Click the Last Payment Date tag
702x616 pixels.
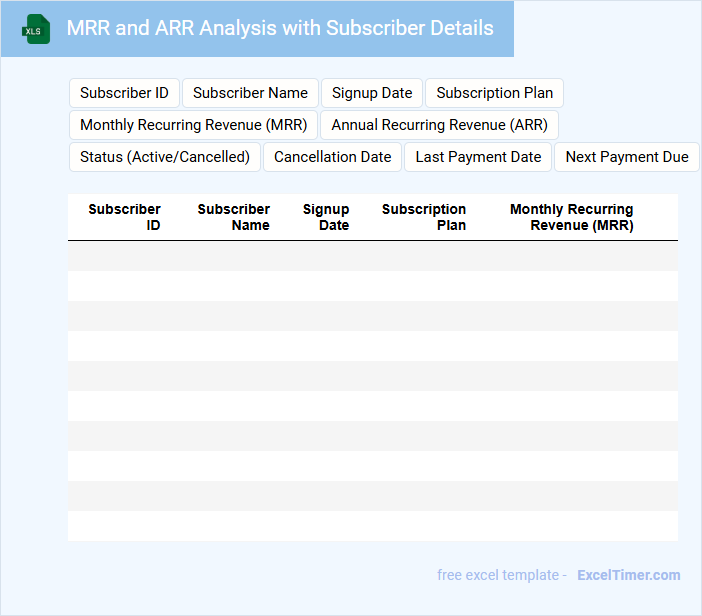[478, 157]
